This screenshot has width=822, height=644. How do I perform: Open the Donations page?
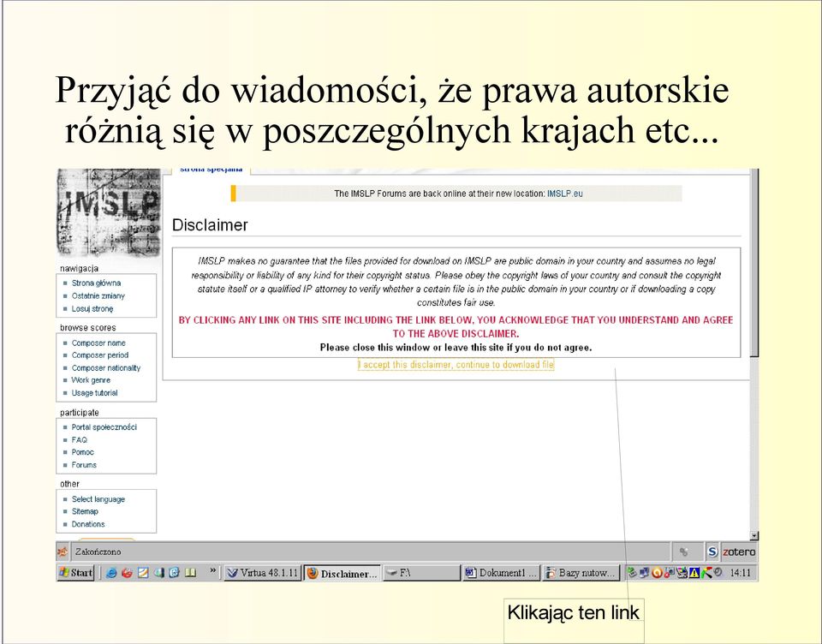point(88,524)
